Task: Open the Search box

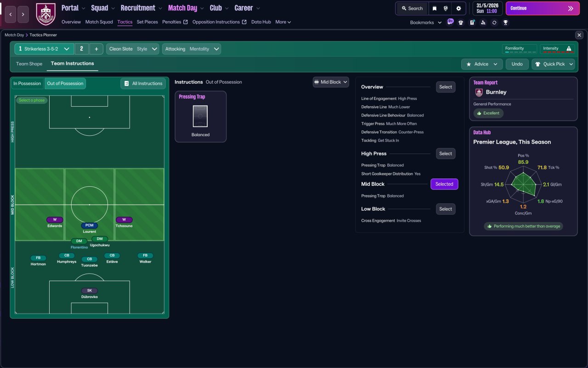Action: pyautogui.click(x=412, y=8)
